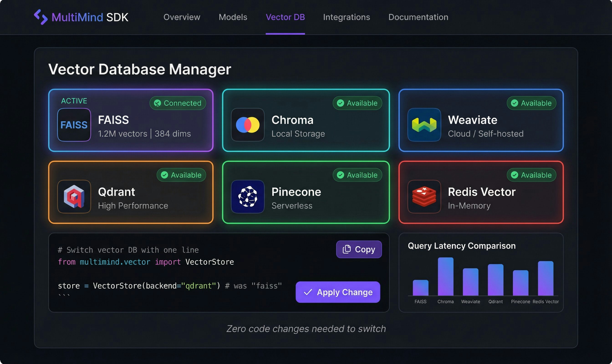Click the MultiMind SDK logo icon
The width and height of the screenshot is (612, 364).
(41, 17)
